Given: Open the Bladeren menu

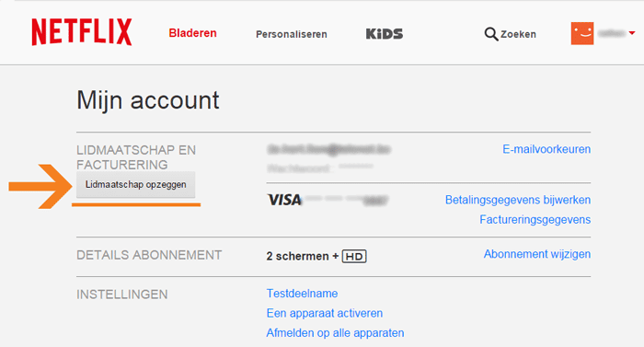Looking at the screenshot, I should tap(192, 33).
